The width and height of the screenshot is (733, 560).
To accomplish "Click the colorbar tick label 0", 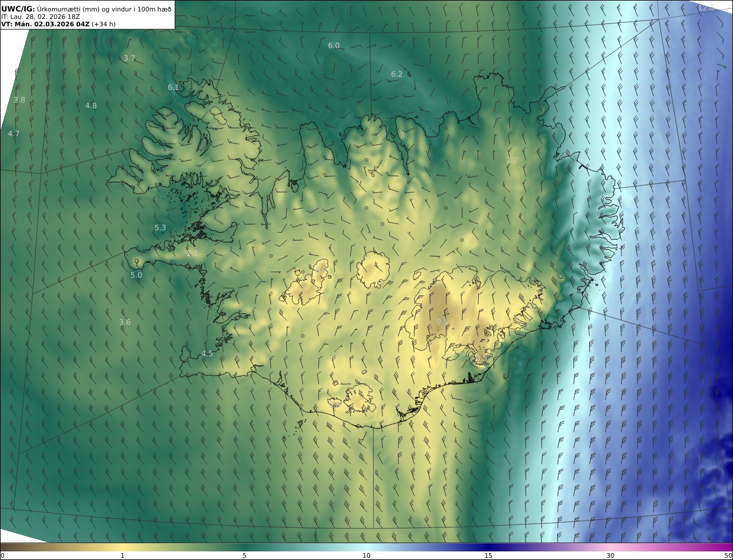I will (x=2, y=555).
